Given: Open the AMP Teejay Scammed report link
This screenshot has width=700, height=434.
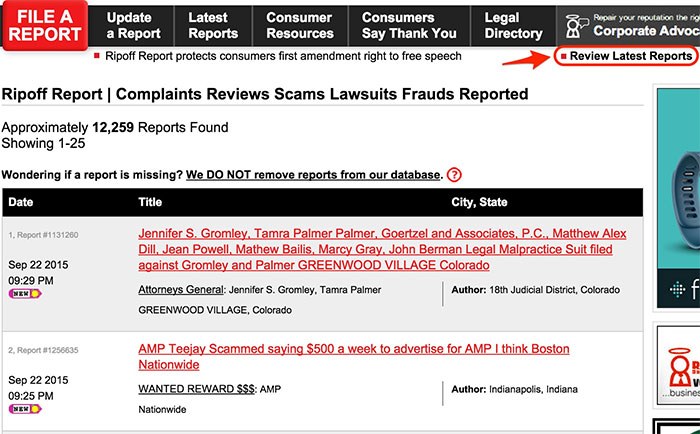Looking at the screenshot, I should (354, 356).
